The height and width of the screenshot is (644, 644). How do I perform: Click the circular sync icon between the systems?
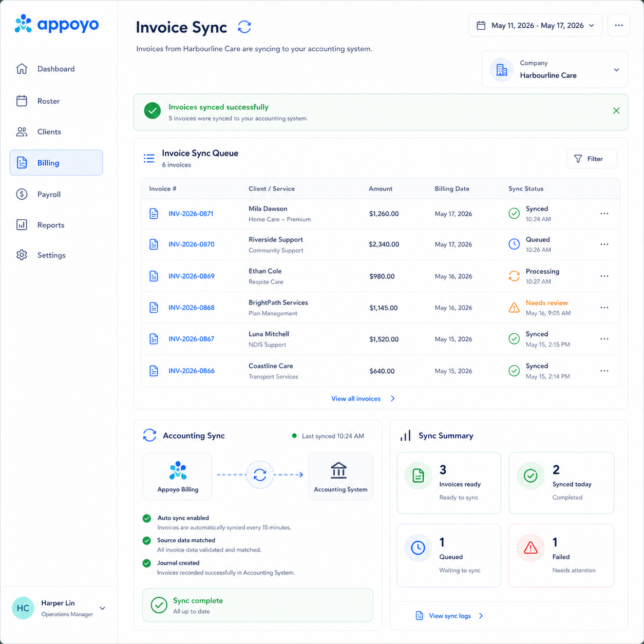pyautogui.click(x=260, y=475)
